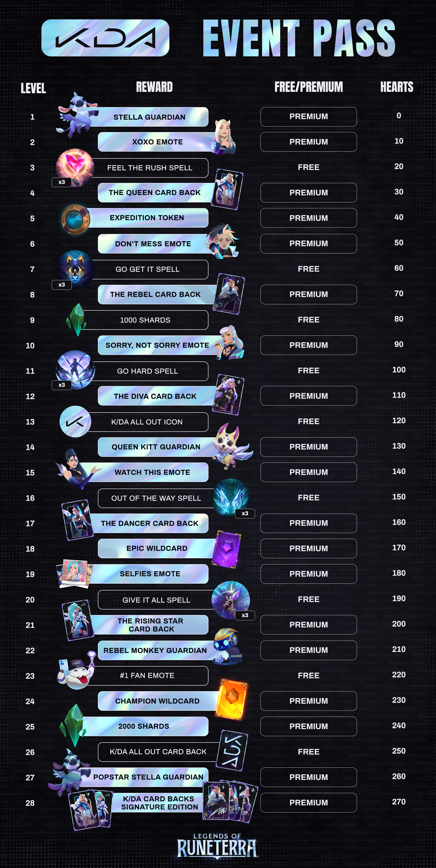The image size is (436, 868).
Task: Select the K/DA All Out round icon
Action: click(75, 422)
